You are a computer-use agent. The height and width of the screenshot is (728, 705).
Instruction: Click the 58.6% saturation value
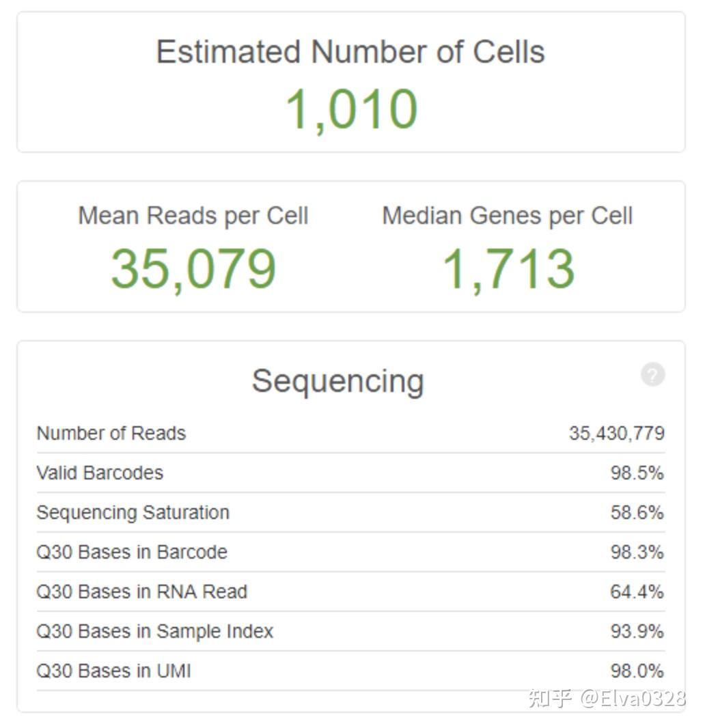tap(637, 512)
